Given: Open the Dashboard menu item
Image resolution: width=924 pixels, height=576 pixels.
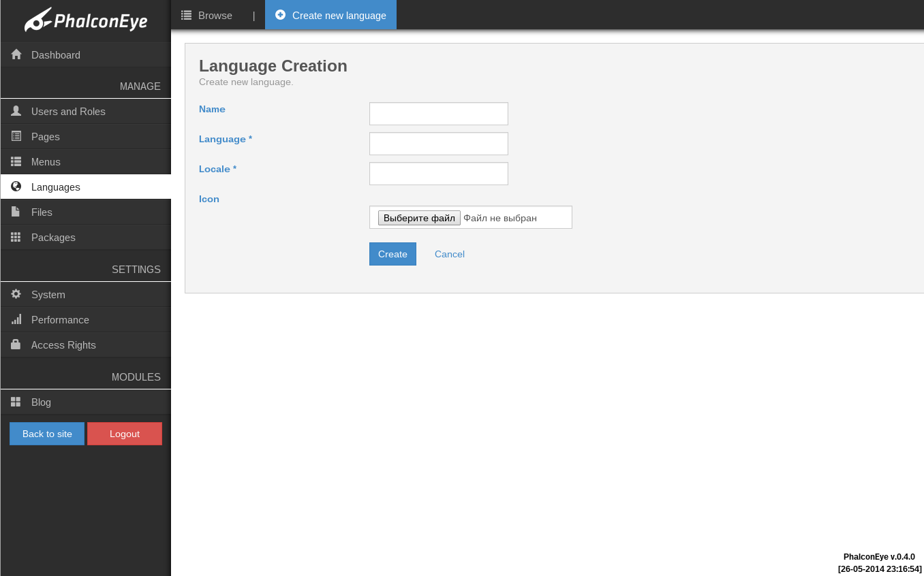Looking at the screenshot, I should [x=85, y=54].
